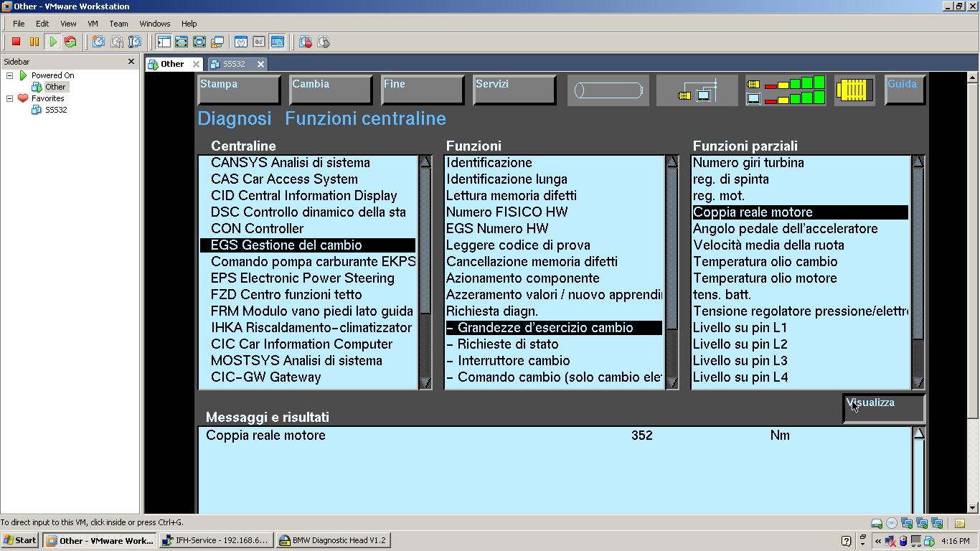Viewport: 980px width, 551px height.
Task: Click the CD-ROM device status icon
Action: pos(892,523)
